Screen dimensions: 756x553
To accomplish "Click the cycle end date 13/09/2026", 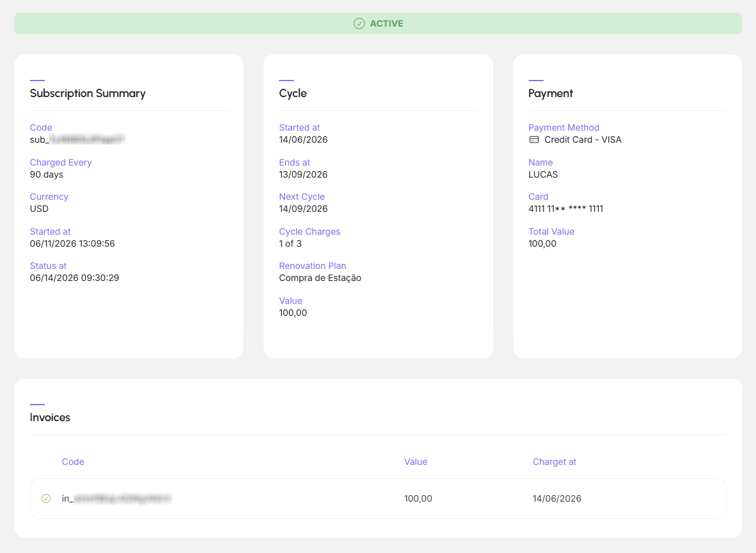I will pos(304,174).
